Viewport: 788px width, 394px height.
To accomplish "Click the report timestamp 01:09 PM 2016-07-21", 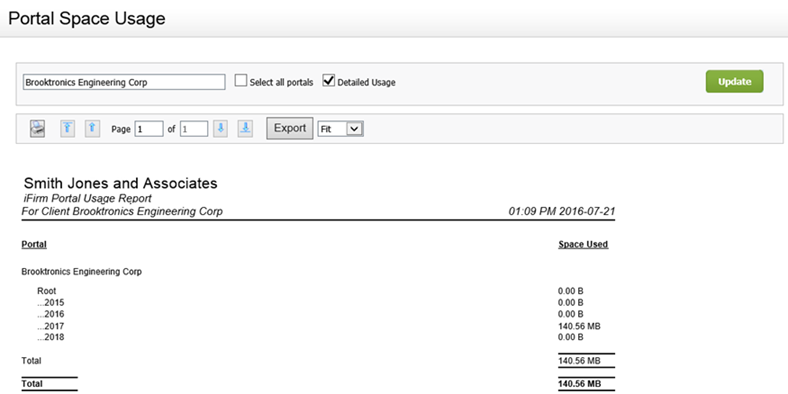I will tap(562, 211).
